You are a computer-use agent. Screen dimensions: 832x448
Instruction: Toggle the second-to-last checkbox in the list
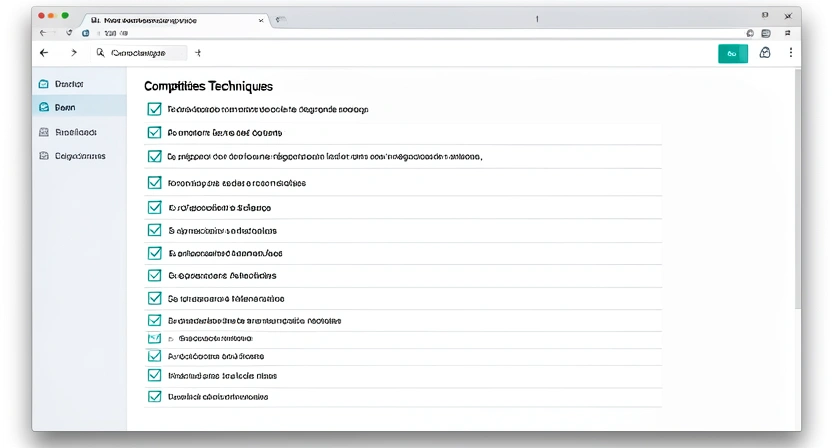pos(154,375)
